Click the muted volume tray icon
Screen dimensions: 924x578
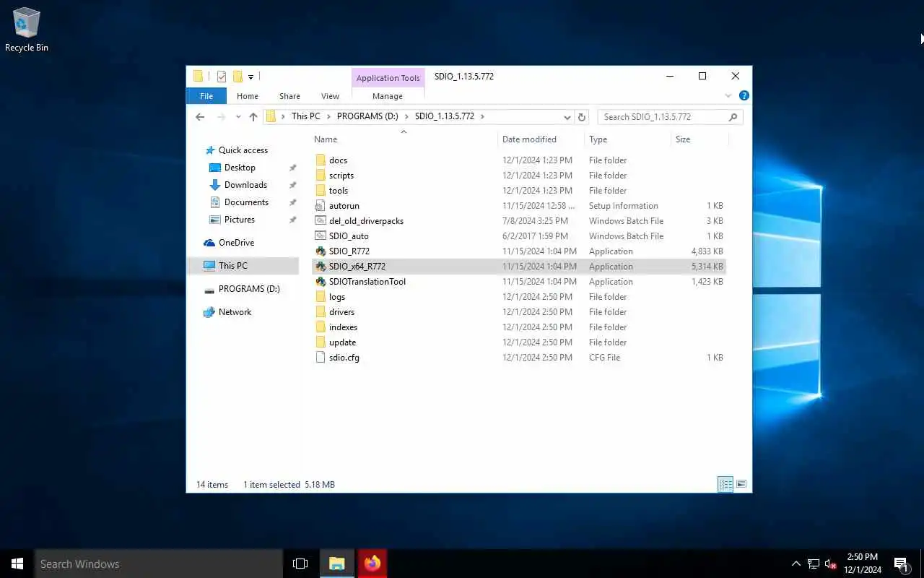[x=831, y=564]
